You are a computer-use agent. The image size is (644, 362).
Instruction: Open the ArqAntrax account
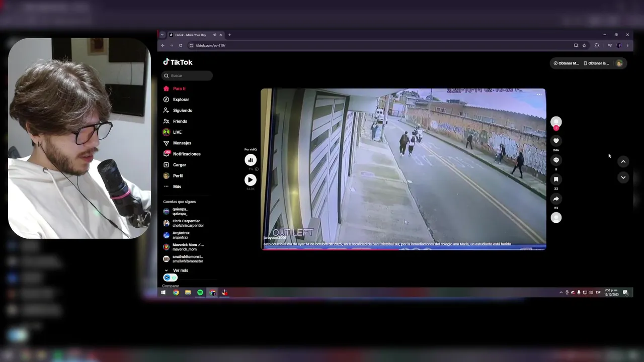(177, 235)
